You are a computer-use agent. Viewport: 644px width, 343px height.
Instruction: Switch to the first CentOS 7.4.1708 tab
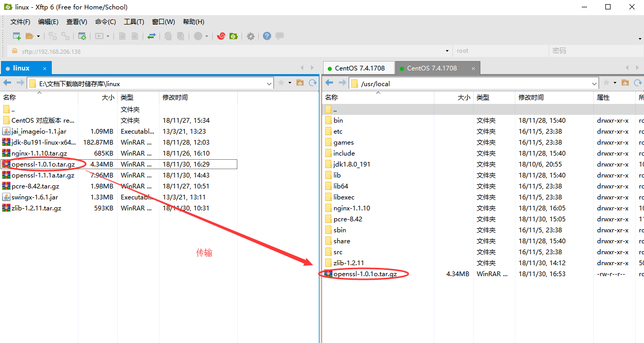click(358, 68)
